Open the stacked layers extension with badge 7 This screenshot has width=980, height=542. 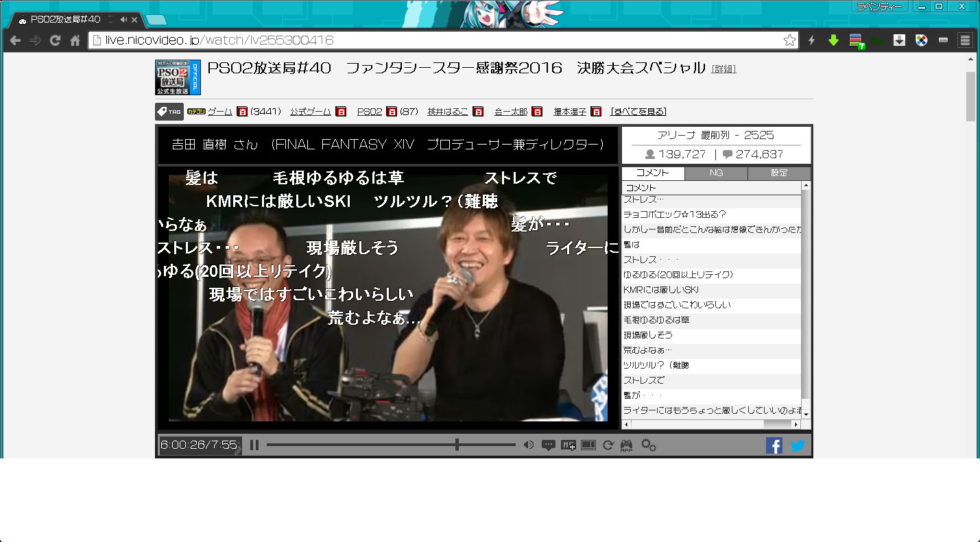click(856, 41)
